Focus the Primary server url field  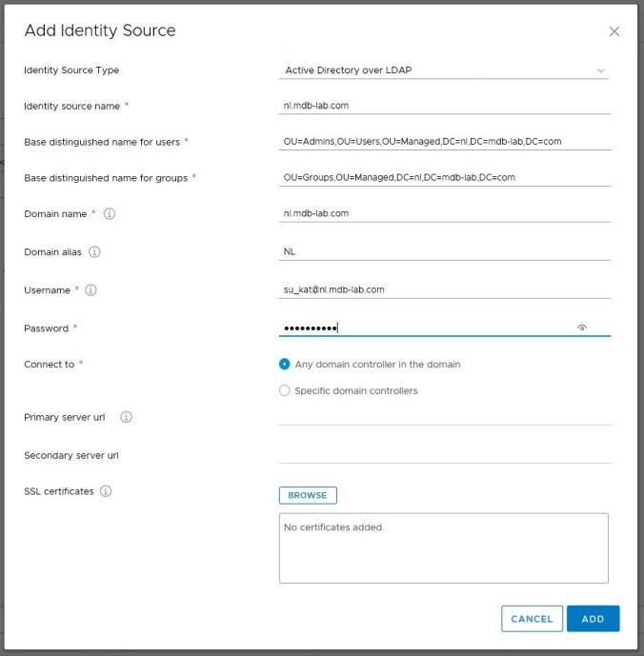pos(443,416)
